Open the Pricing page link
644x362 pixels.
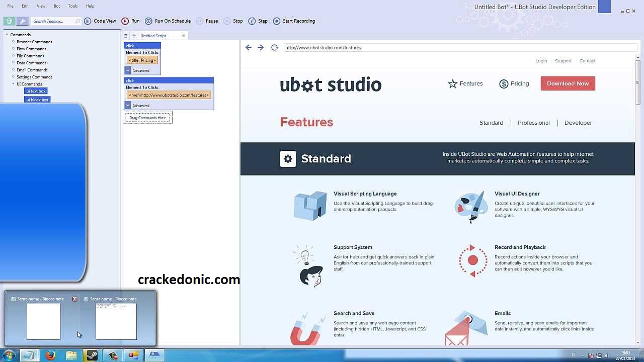click(x=514, y=83)
